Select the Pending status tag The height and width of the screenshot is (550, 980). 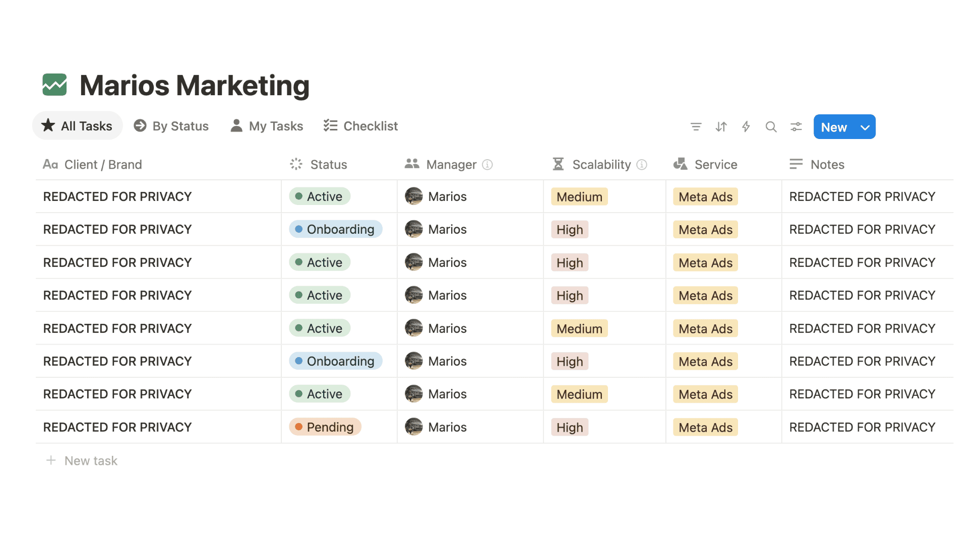tap(325, 427)
